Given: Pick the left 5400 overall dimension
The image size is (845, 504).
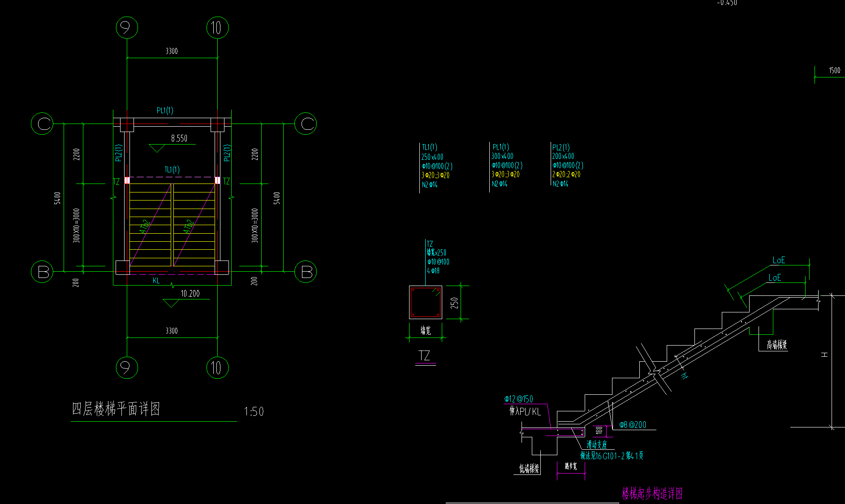Looking at the screenshot, I should 57,198.
